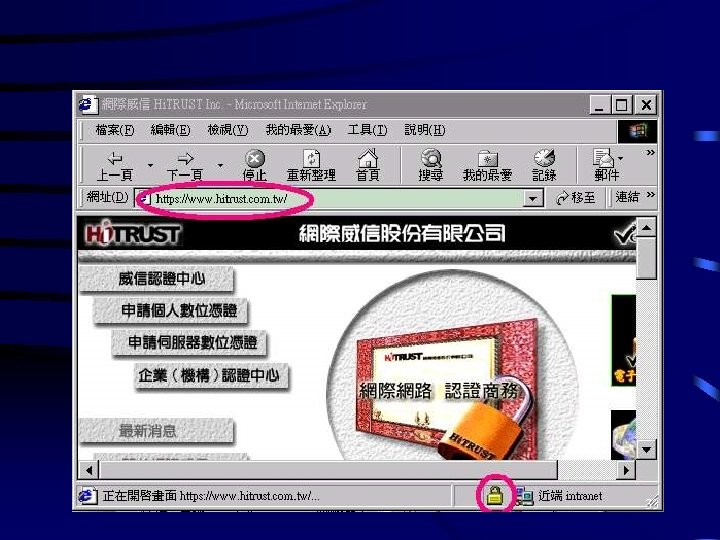
Task: Maximize the Internet Explorer window
Action: pos(622,105)
